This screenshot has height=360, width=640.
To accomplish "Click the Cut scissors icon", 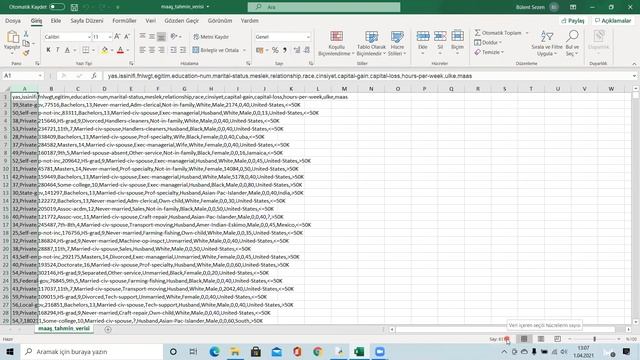I will coord(26,34).
